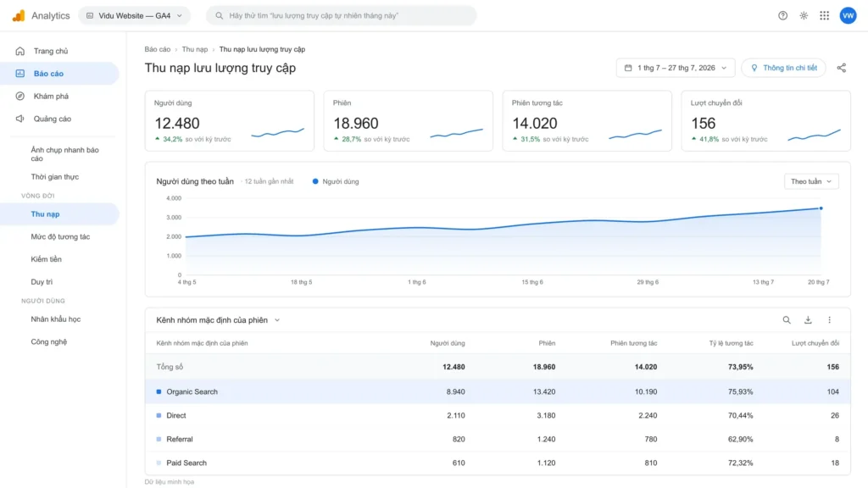Sort by Người dùng column header
Screen dimensions: 868x488
tap(448, 343)
